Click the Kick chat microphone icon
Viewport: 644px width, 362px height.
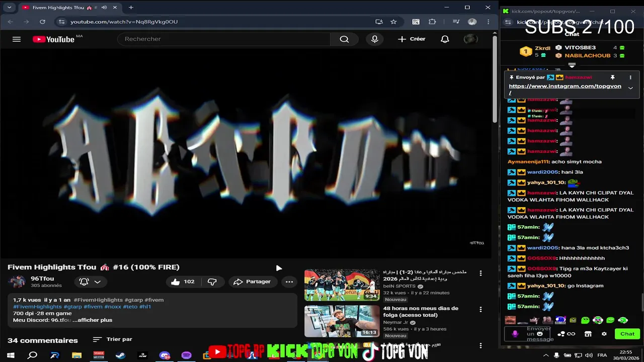tap(515, 334)
